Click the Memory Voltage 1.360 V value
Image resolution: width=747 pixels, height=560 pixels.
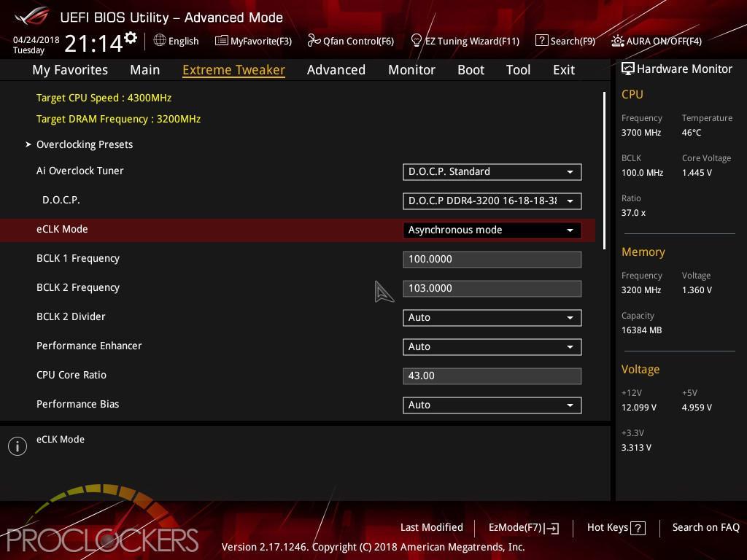pos(697,290)
